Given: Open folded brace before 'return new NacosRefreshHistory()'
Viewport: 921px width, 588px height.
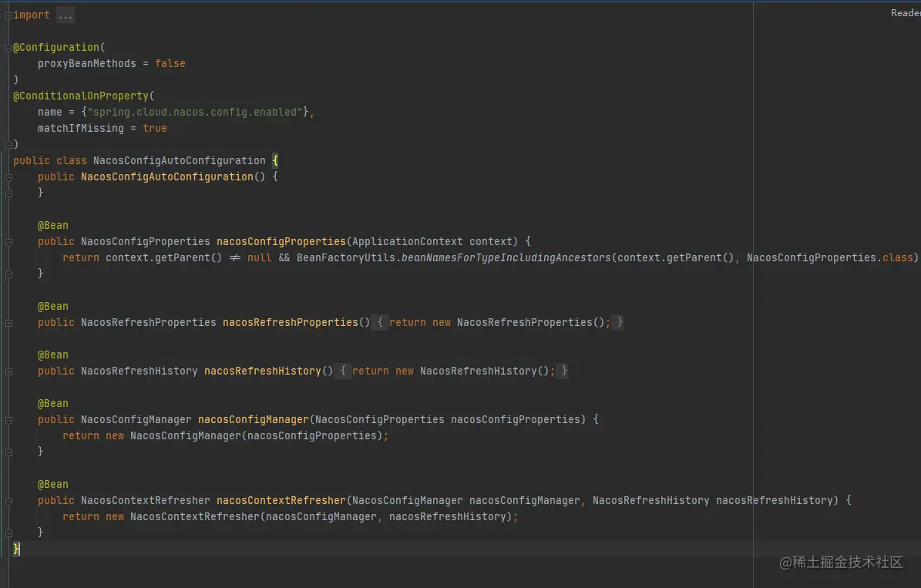Looking at the screenshot, I should pos(342,371).
